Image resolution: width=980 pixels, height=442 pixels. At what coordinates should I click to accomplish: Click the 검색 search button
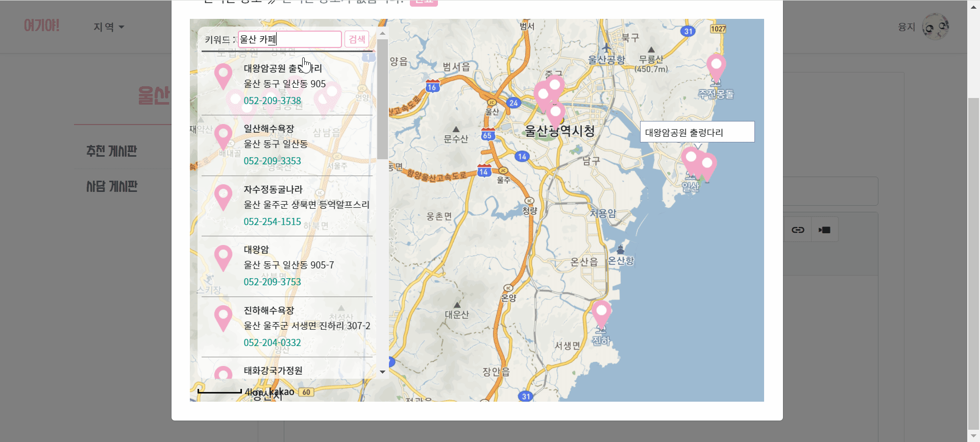(x=357, y=39)
